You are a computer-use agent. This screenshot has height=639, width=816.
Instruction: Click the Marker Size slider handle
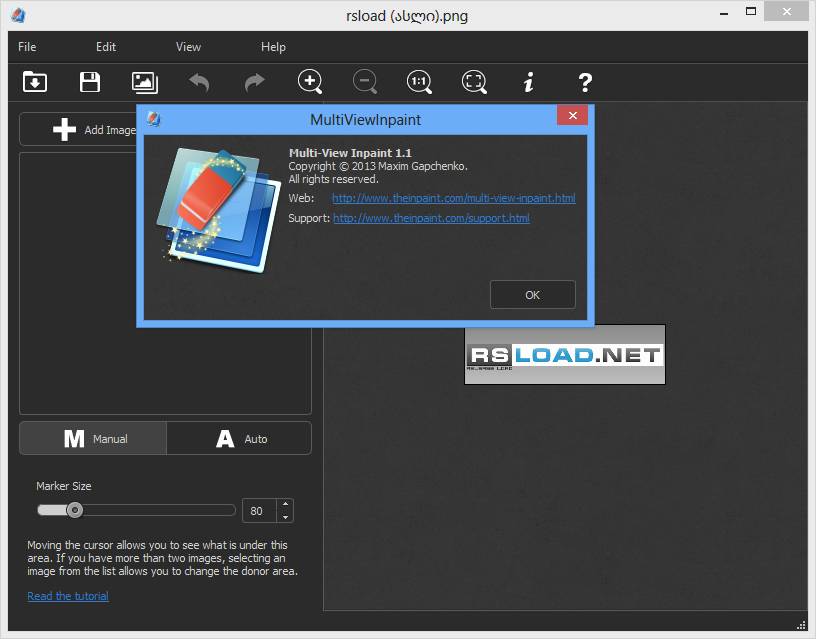point(75,510)
